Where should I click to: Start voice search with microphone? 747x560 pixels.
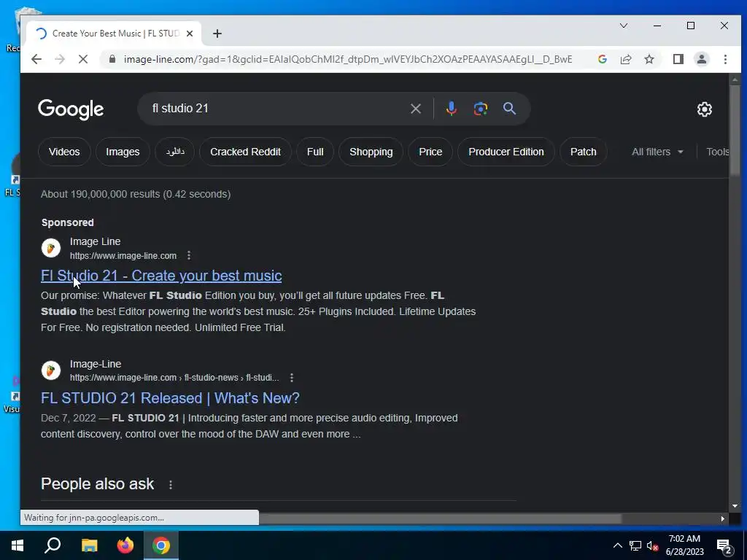pyautogui.click(x=451, y=109)
